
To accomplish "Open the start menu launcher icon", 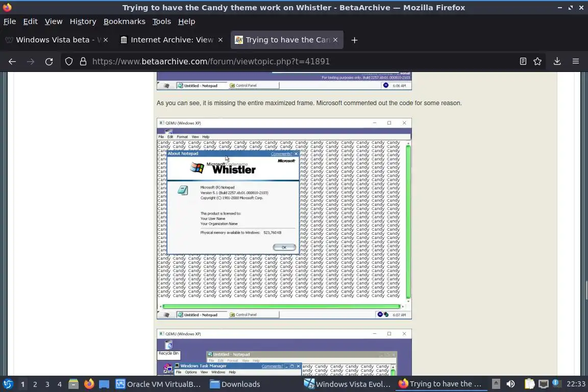I will click(x=8, y=384).
